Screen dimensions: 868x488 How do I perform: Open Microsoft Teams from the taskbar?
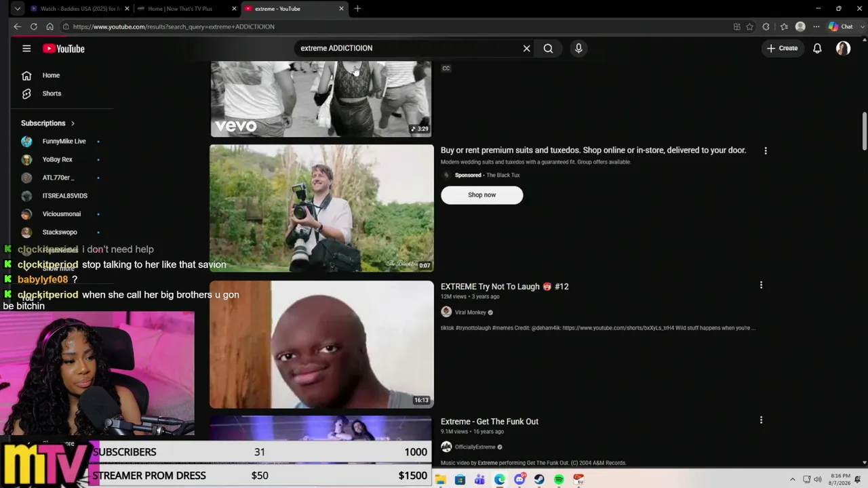click(479, 480)
